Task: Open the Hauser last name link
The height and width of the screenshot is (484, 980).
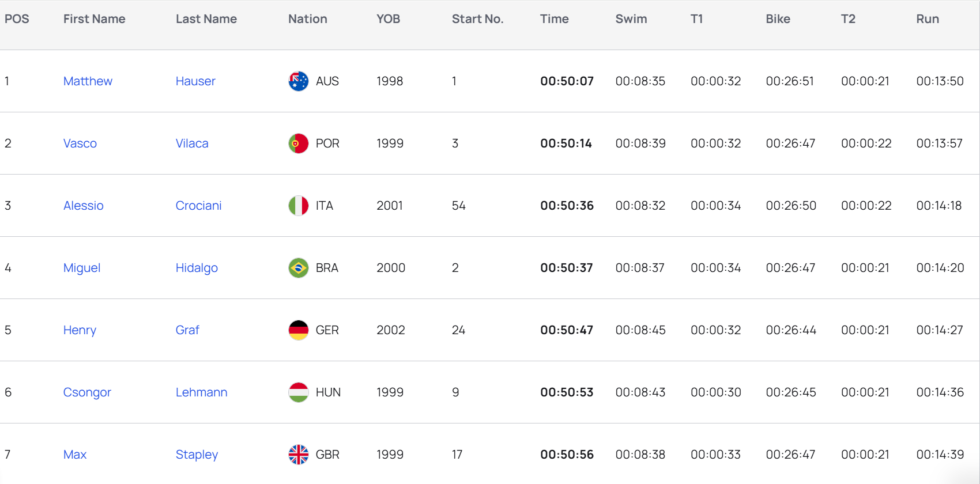Action: point(195,81)
